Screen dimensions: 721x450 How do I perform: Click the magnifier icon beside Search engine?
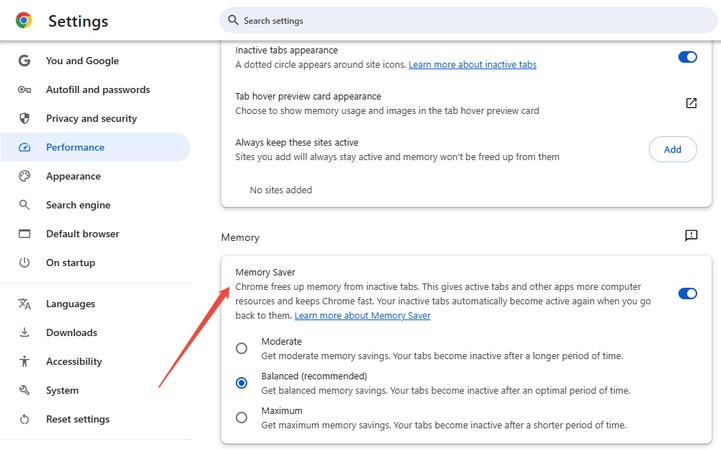tap(24, 205)
